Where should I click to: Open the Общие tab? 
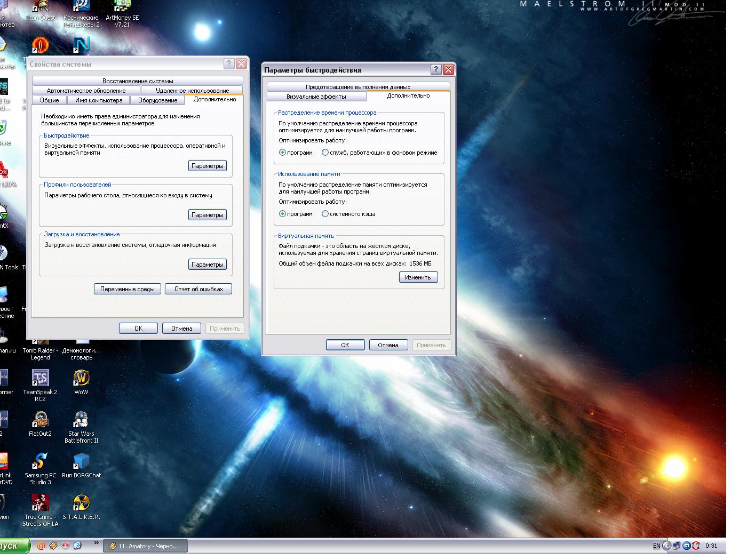tap(49, 100)
